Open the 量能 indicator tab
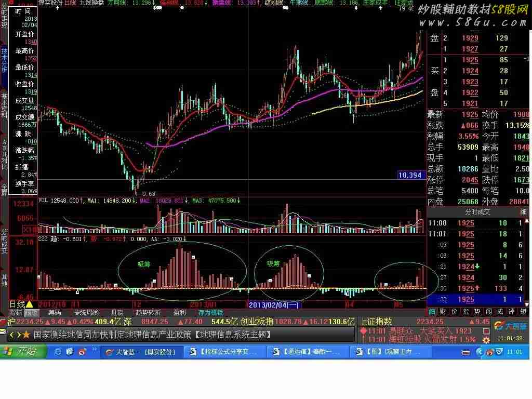Screen dimensions: 532x399 [117, 313]
